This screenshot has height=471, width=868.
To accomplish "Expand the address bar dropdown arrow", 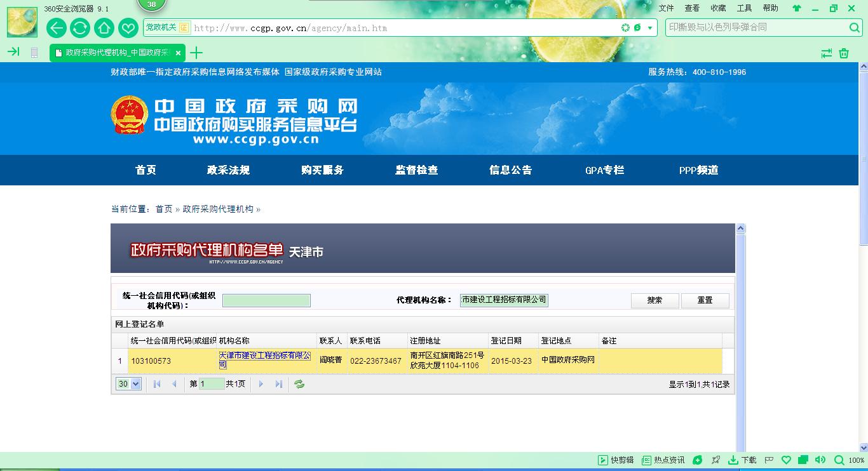I will tap(650, 28).
